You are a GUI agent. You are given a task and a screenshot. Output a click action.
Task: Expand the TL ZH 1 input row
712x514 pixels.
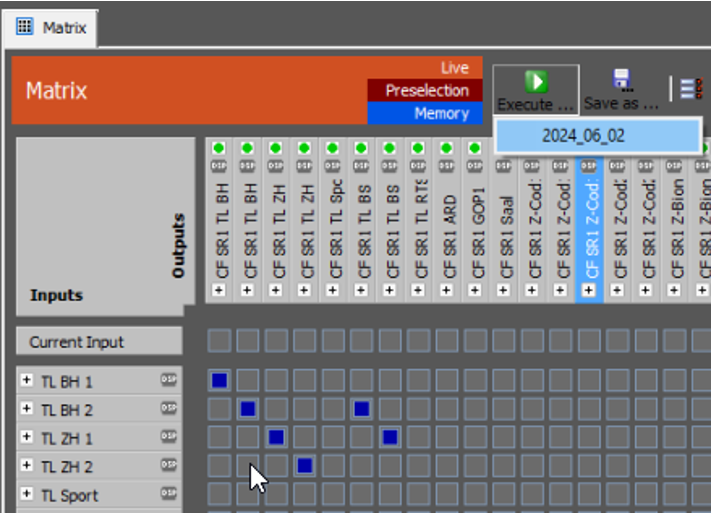point(27,437)
